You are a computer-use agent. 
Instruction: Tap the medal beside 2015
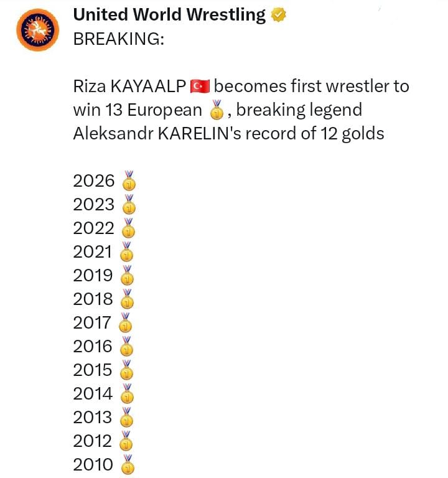(x=127, y=370)
